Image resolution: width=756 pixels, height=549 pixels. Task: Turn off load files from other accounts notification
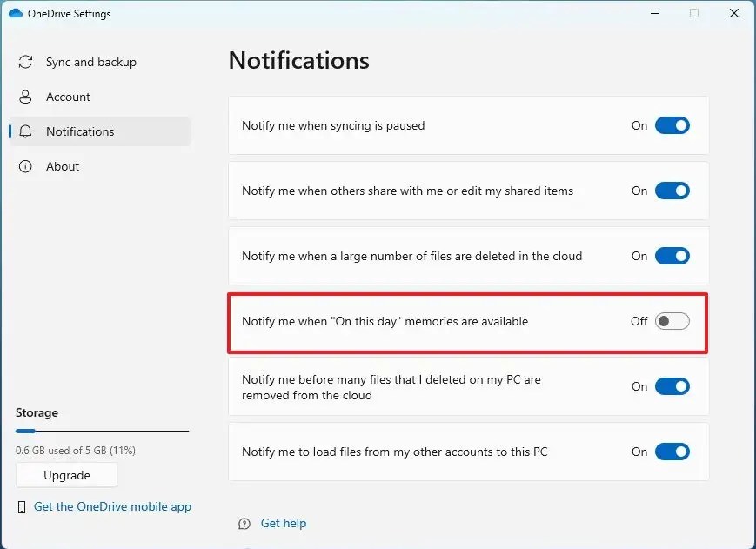point(672,452)
